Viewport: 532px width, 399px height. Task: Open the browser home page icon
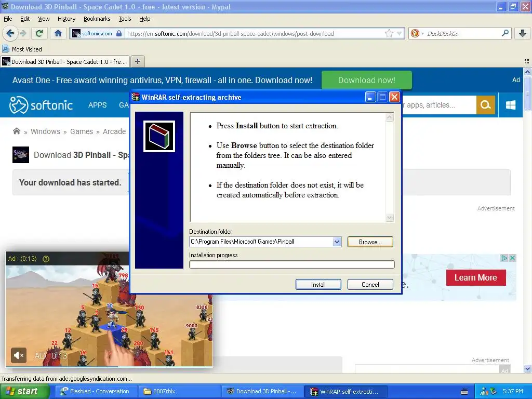point(58,33)
